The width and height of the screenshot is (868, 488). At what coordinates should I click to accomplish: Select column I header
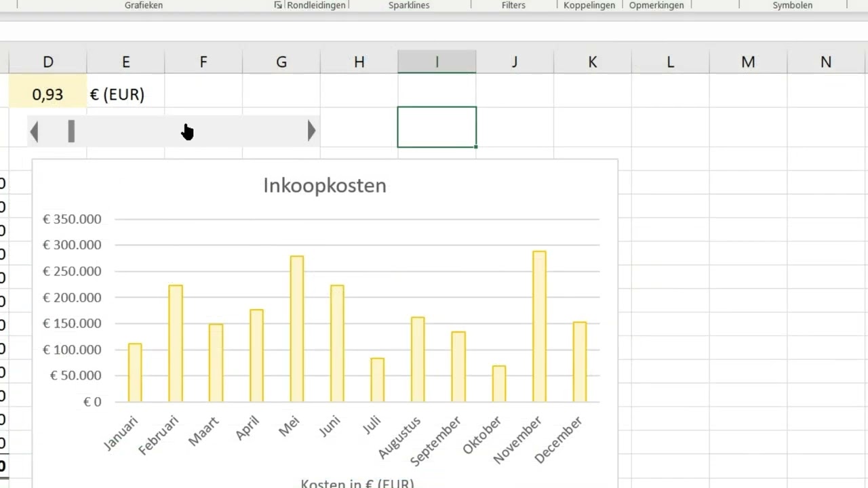tap(437, 62)
